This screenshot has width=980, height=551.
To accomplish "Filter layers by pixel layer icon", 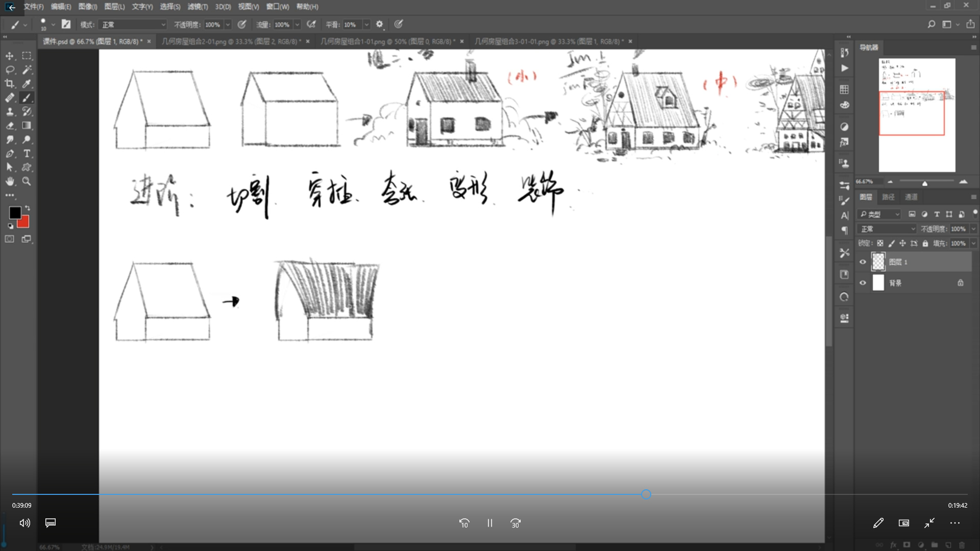I will 912,214.
